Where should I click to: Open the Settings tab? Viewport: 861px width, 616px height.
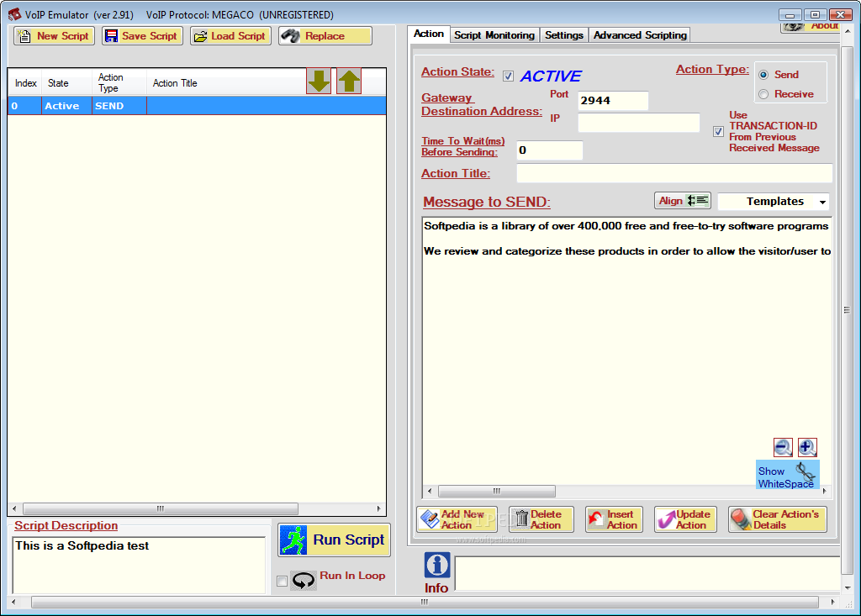click(x=564, y=35)
